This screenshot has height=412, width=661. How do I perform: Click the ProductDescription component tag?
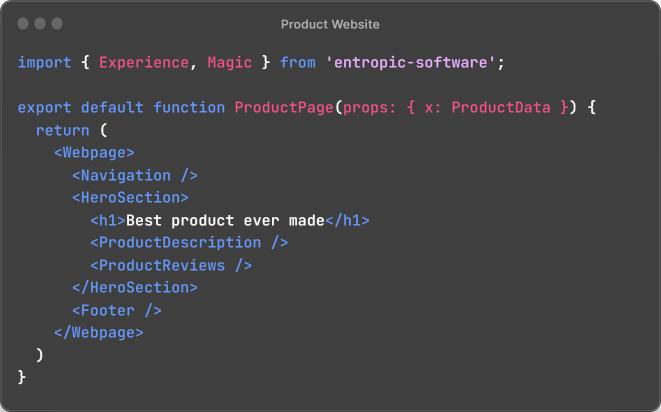click(x=189, y=242)
